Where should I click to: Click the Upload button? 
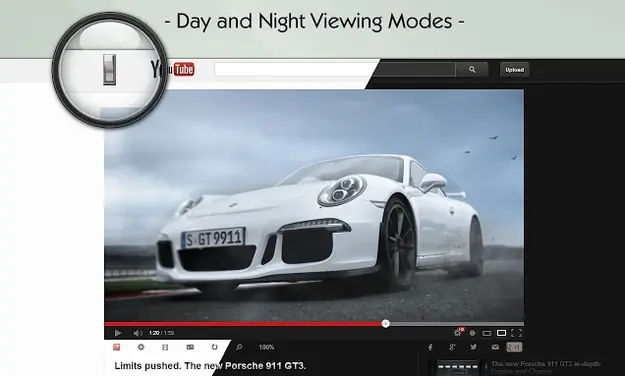click(514, 70)
